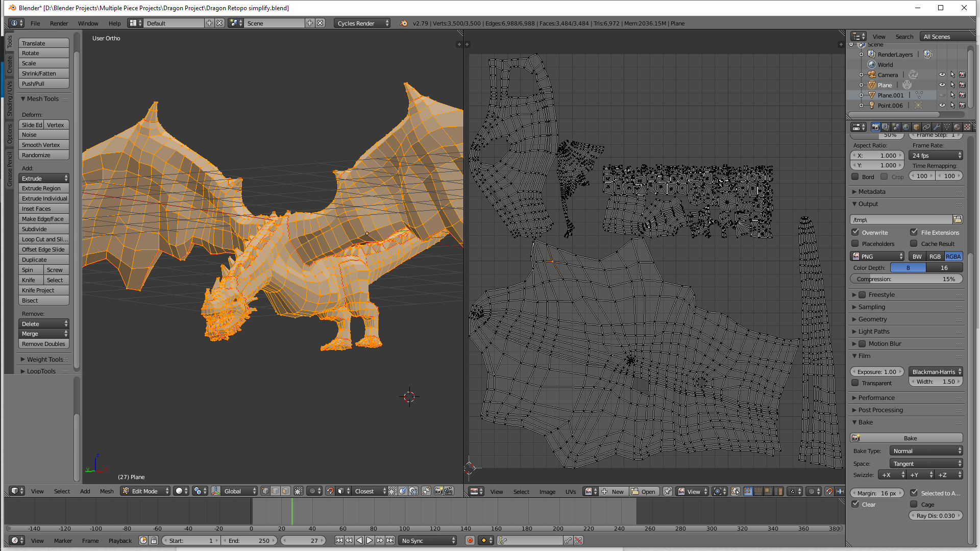This screenshot has width=980, height=551.
Task: Open the Tangent space dropdown
Action: coord(926,463)
